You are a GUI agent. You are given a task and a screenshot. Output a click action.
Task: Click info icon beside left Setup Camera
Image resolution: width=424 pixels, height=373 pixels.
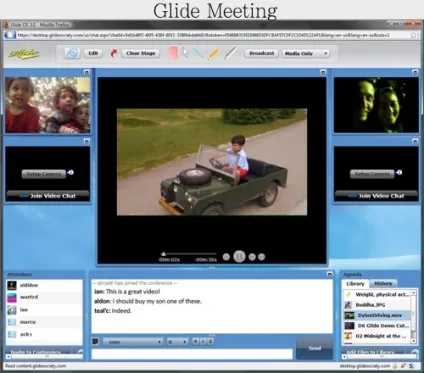pos(70,172)
